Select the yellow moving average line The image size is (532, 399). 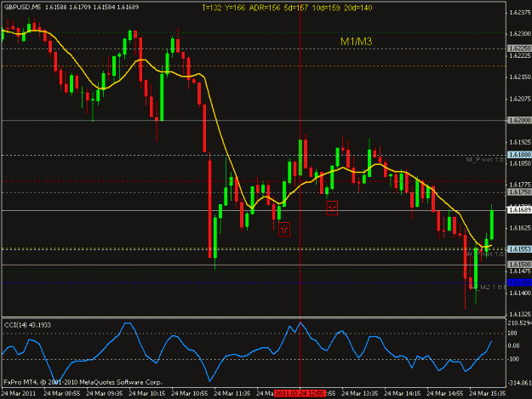point(220,135)
